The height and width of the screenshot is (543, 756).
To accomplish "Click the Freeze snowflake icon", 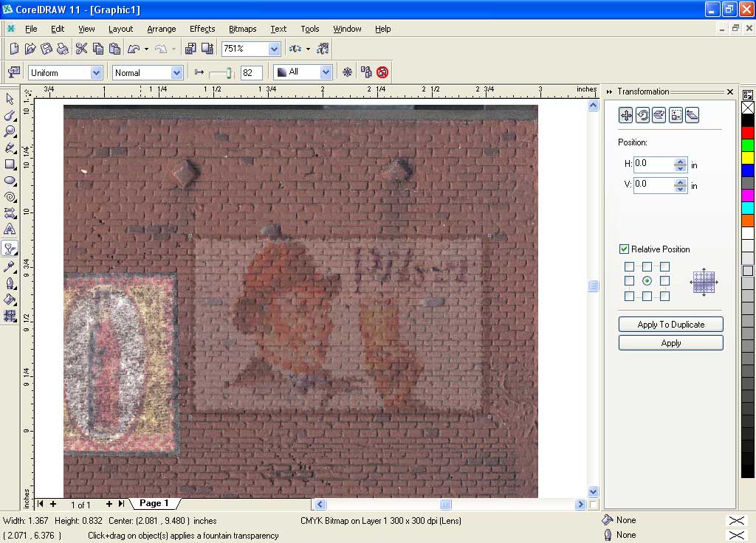I will pos(347,72).
